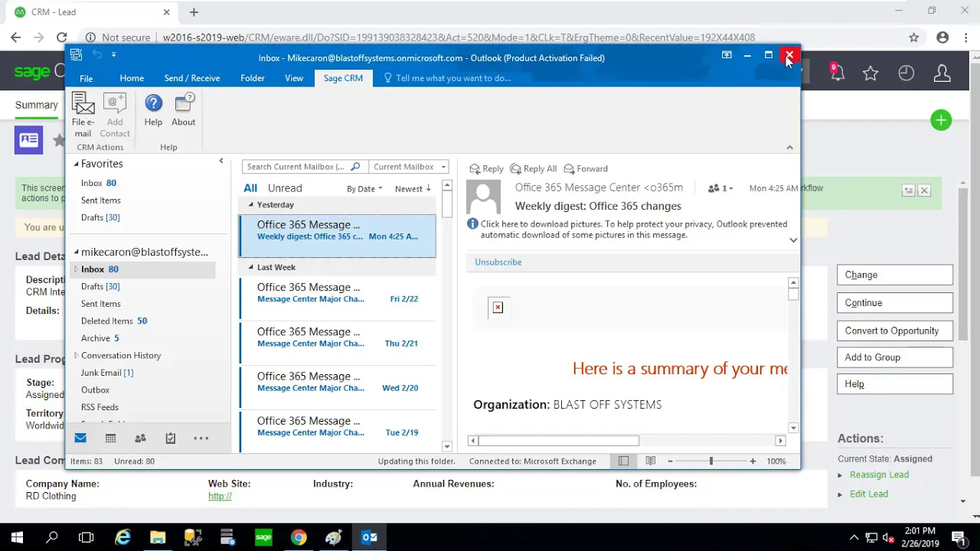Screen dimensions: 980x551
Task: Select the Sage CRM ribbon tab
Action: (343, 78)
